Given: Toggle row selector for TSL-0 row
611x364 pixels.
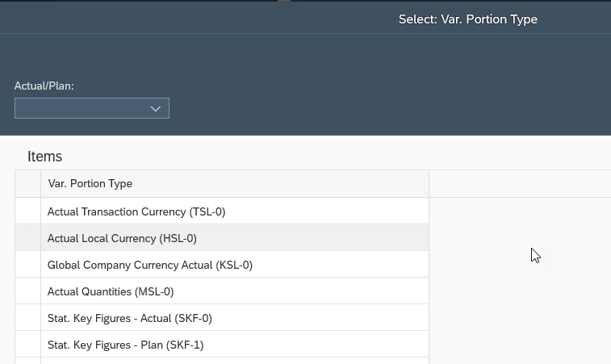Looking at the screenshot, I should click(x=27, y=211).
